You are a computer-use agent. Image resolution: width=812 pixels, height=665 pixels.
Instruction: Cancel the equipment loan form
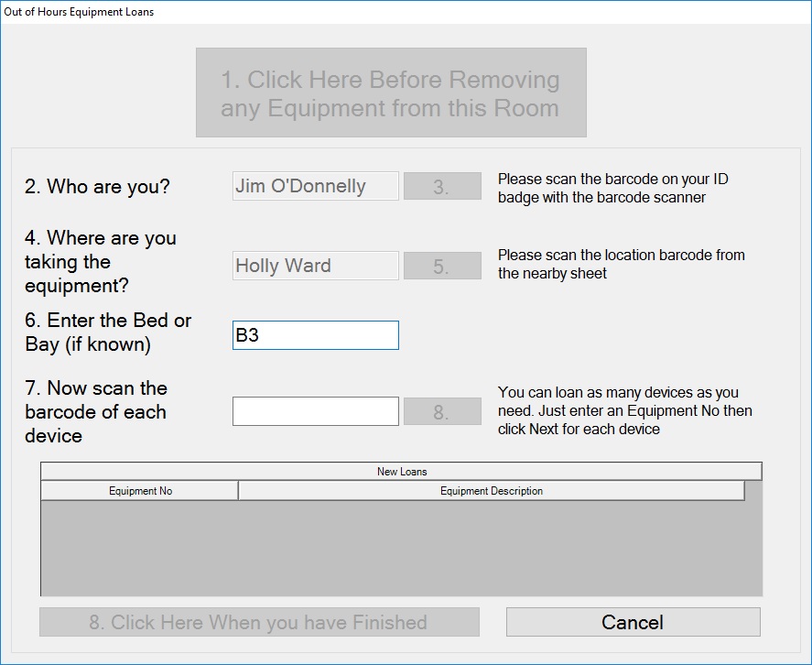tap(633, 622)
